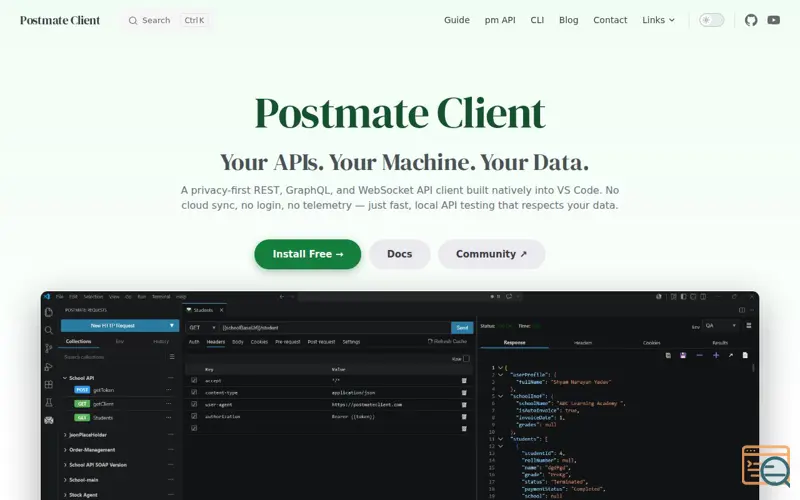
Task: Tick the Raw checkbox
Action: tap(466, 359)
